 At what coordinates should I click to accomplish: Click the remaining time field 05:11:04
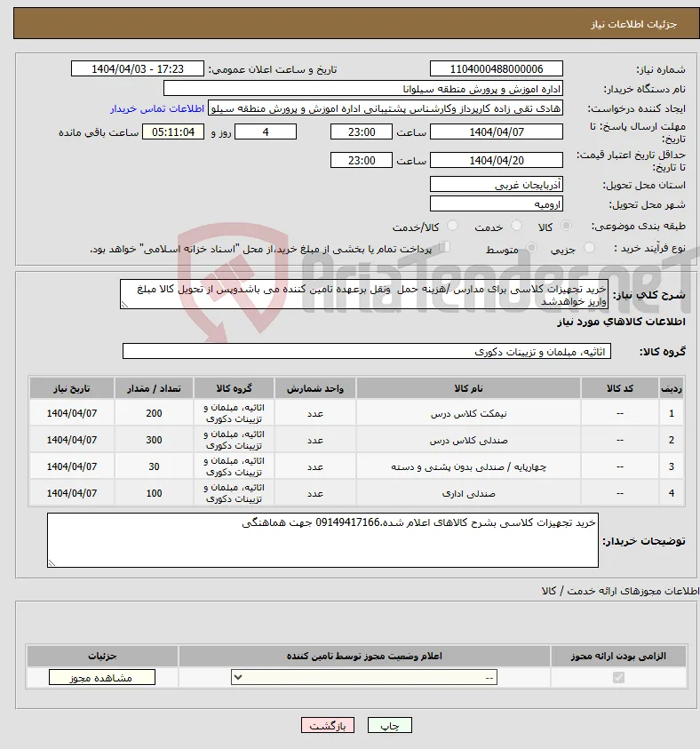pos(173,131)
